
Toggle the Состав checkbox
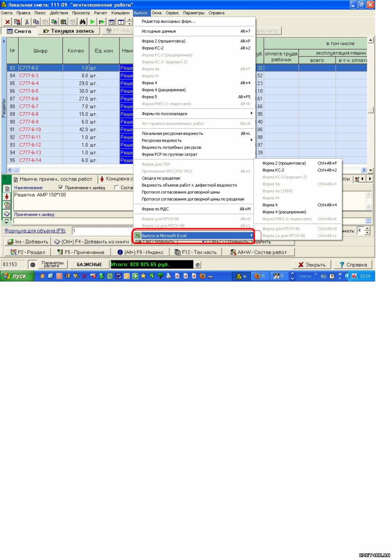(x=117, y=187)
